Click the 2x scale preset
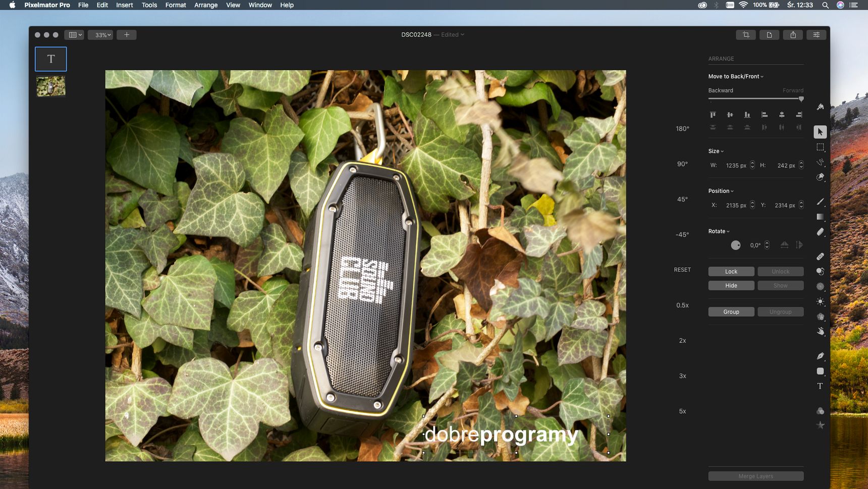The image size is (868, 489). click(682, 340)
